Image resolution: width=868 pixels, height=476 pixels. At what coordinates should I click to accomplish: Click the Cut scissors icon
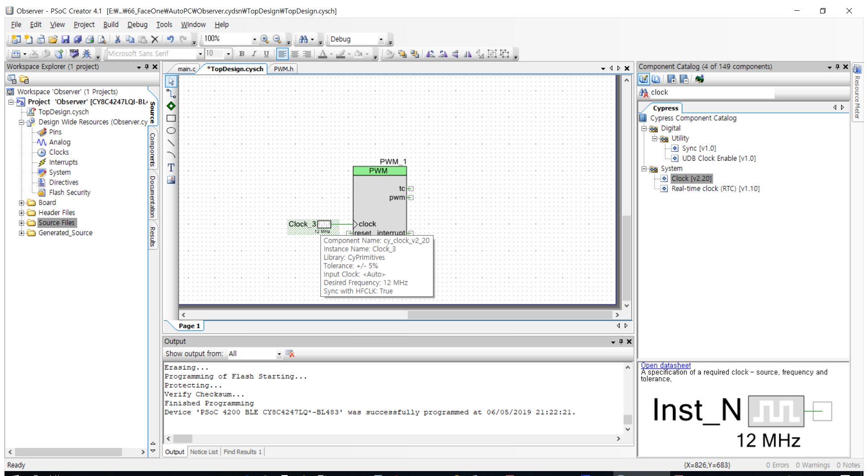click(118, 39)
